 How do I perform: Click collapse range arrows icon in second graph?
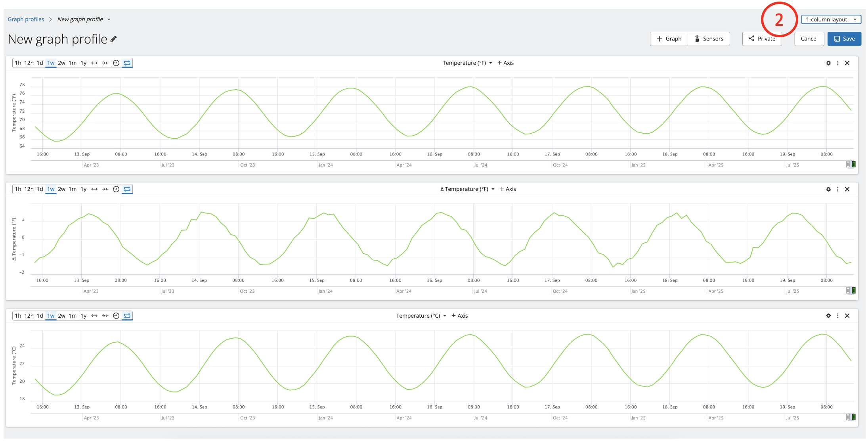105,189
